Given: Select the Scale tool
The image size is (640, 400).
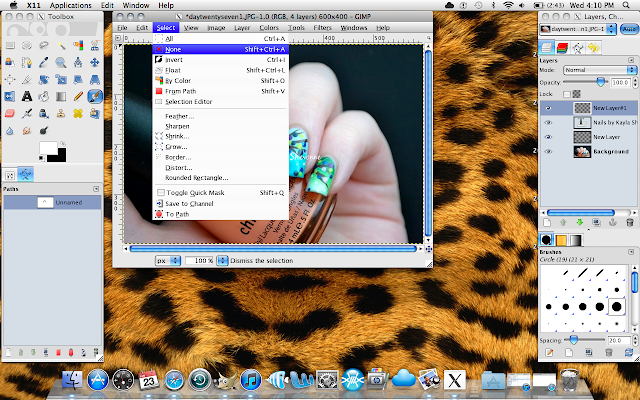Looking at the screenshot, I should pos(61,80).
